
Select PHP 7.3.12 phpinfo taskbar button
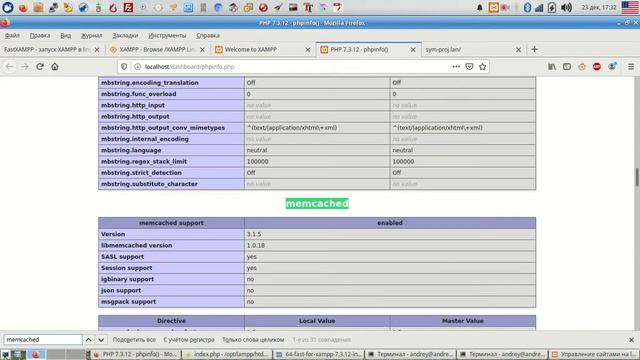(136, 354)
